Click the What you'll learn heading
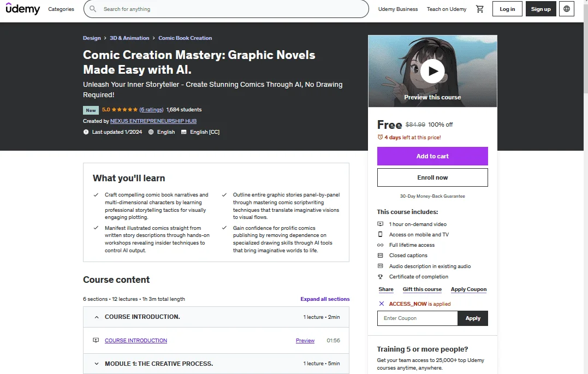 pyautogui.click(x=129, y=178)
